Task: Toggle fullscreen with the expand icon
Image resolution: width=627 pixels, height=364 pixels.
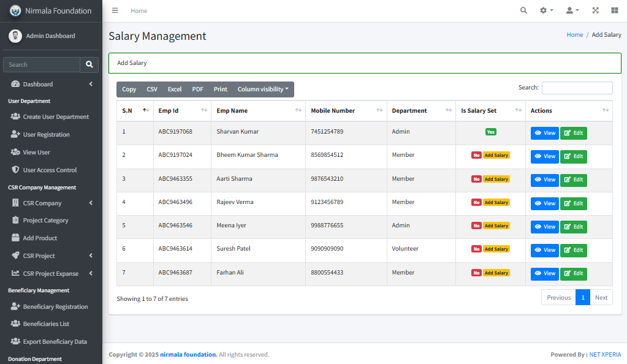Action: pyautogui.click(x=595, y=10)
